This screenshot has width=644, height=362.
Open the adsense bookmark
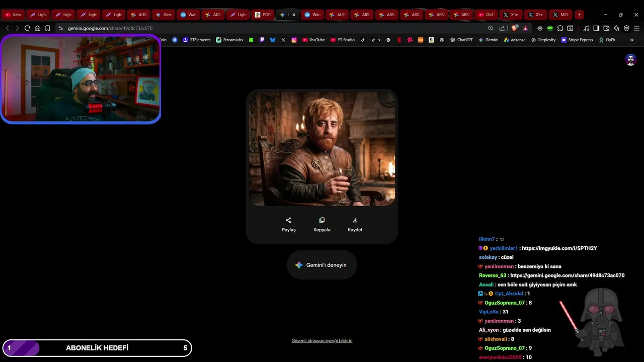[x=514, y=40]
